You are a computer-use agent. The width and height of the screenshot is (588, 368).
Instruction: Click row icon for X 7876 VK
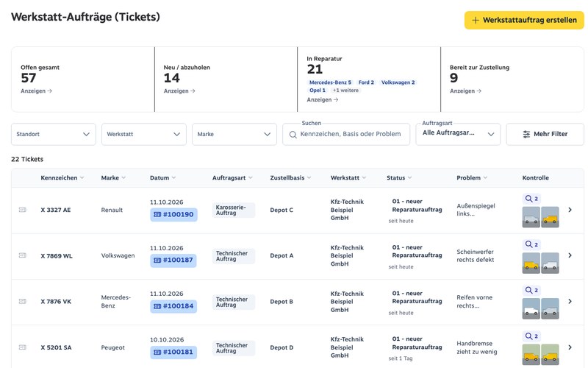click(23, 301)
